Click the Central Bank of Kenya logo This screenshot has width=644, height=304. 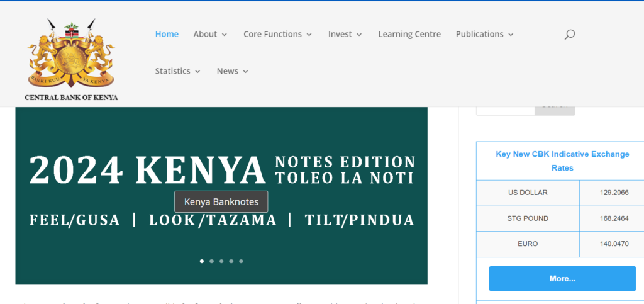pos(71,59)
